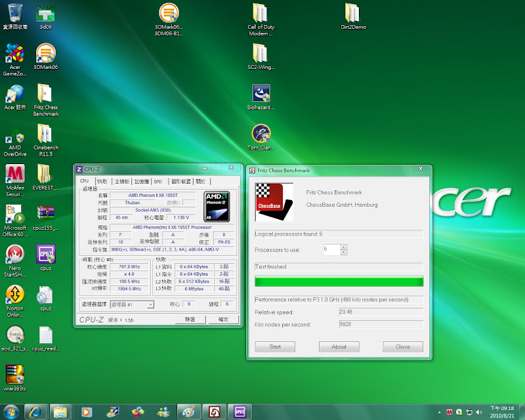Click the 驗證 button in CPU-Z
This screenshot has height=420, width=525.
pyautogui.click(x=190, y=320)
